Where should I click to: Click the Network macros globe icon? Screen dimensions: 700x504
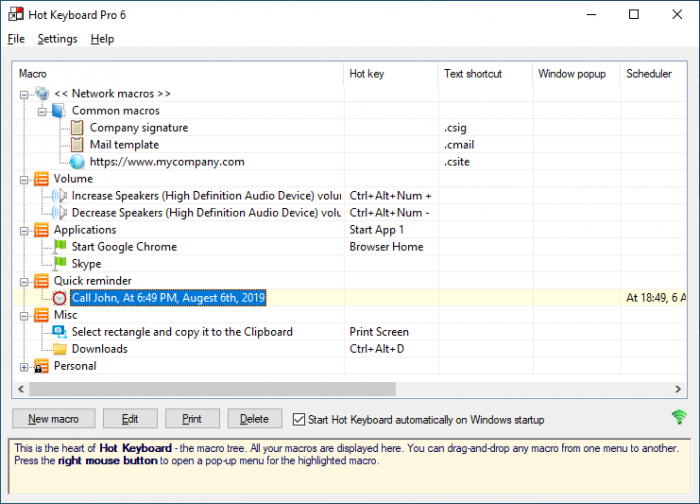point(42,94)
